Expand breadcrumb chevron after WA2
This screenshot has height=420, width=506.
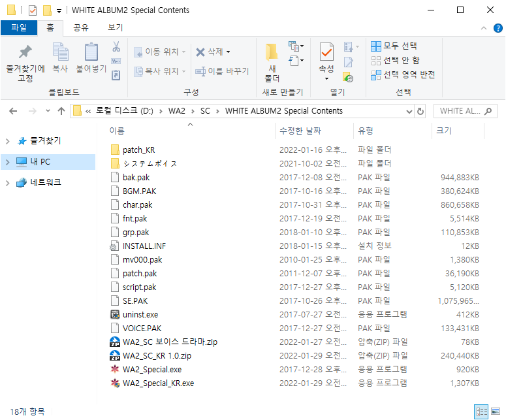click(x=193, y=111)
